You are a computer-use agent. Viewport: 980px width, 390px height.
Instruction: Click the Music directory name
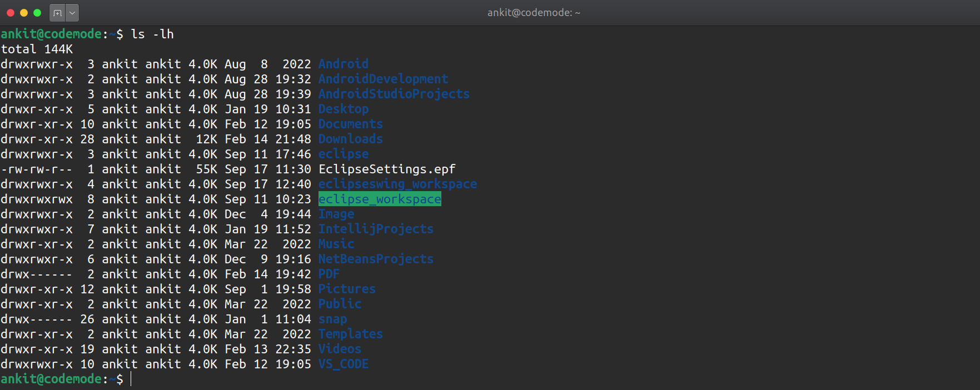pos(336,244)
